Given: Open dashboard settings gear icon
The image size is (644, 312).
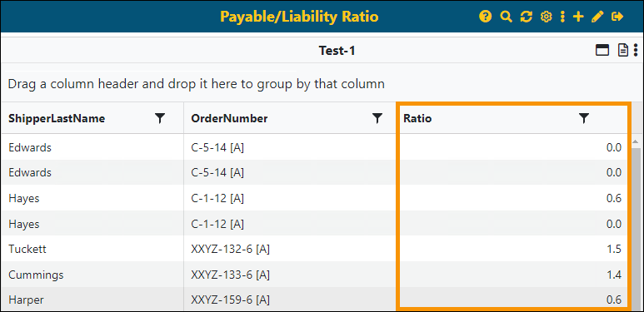Looking at the screenshot, I should [x=546, y=17].
